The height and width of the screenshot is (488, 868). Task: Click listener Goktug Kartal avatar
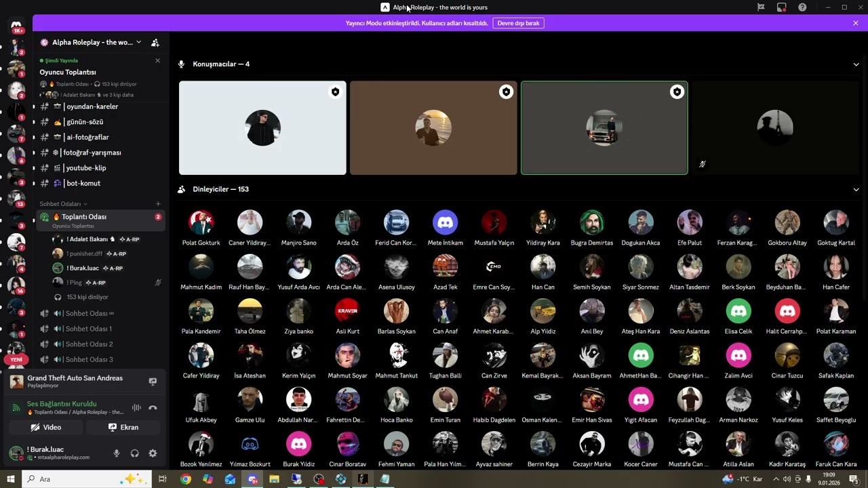pyautogui.click(x=836, y=222)
